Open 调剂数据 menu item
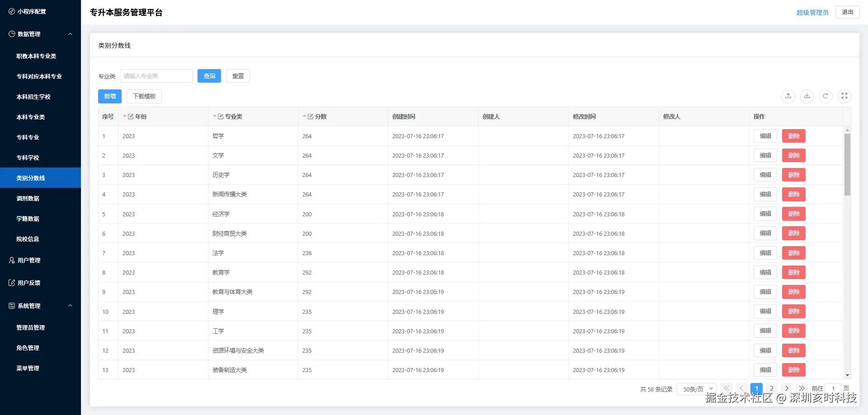Screen dimensions: 868x415 click(40, 198)
